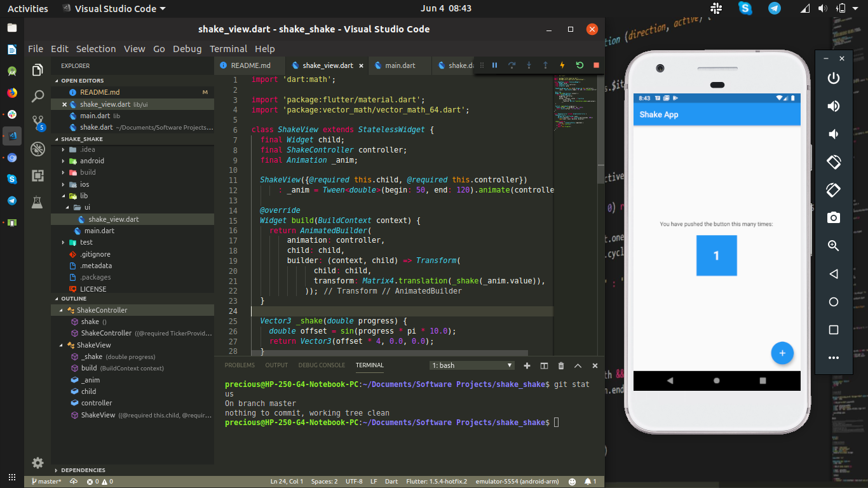The height and width of the screenshot is (488, 868).
Task: Split the terminal panel
Action: click(x=544, y=365)
